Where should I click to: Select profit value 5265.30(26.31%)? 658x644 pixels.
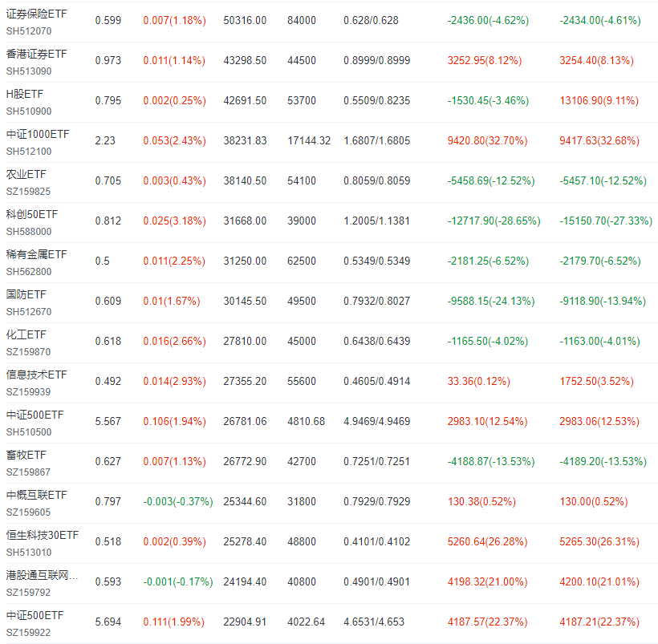[599, 541]
